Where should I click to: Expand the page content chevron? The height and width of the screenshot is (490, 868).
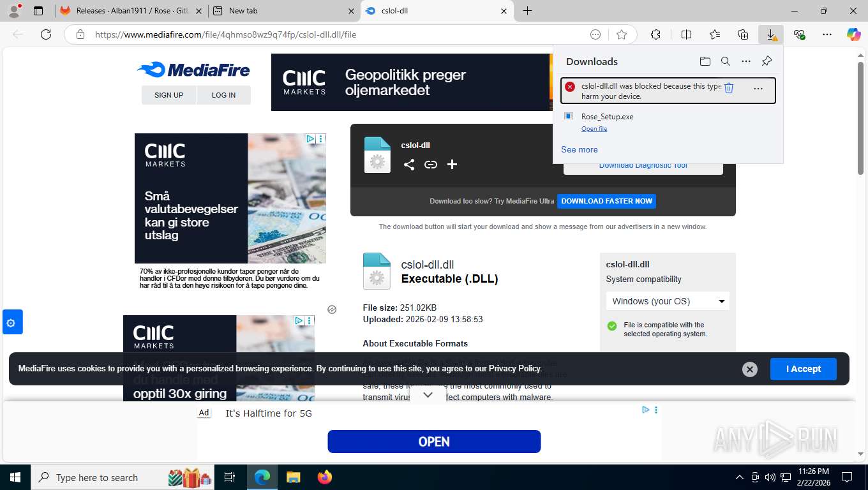click(x=428, y=395)
